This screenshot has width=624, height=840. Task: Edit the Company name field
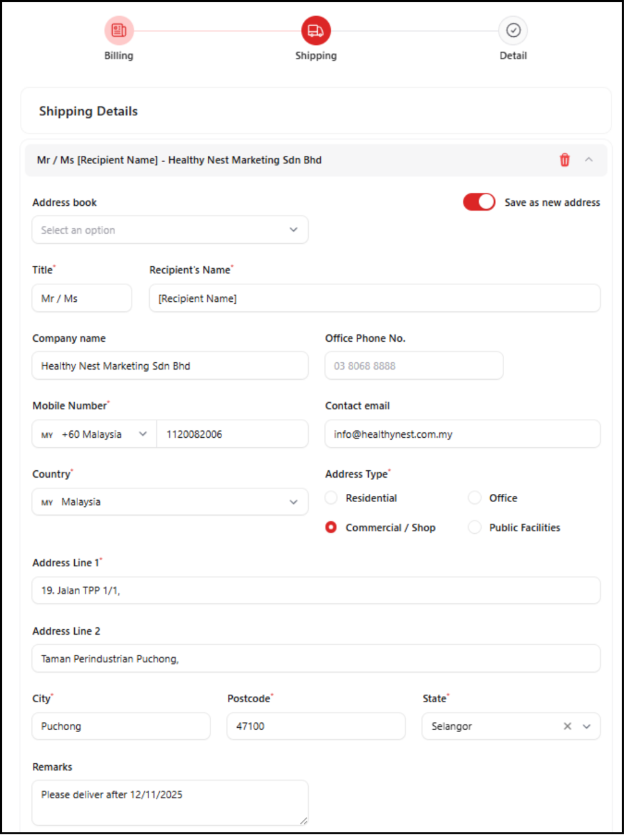[170, 365]
